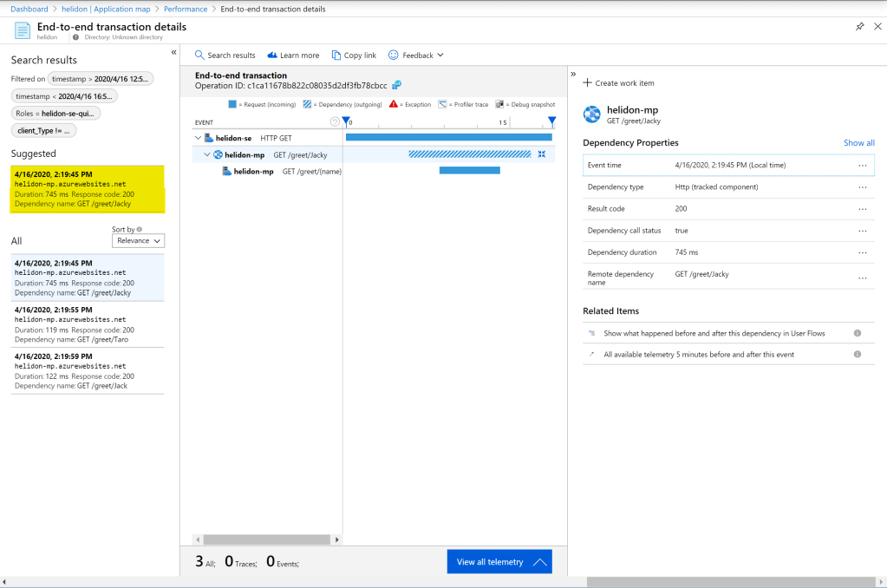This screenshot has height=588, width=887.
Task: Collapse the helidon-mp GET /greet/Jacky node
Action: [207, 154]
